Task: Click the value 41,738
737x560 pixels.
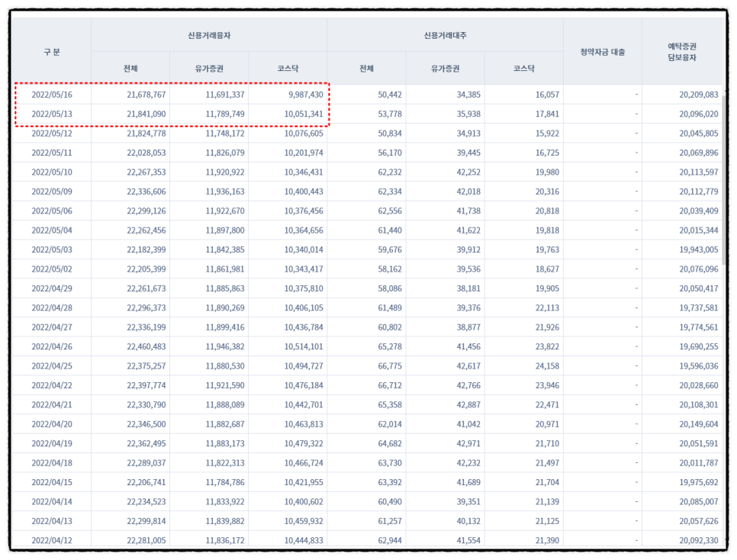Action: point(468,211)
